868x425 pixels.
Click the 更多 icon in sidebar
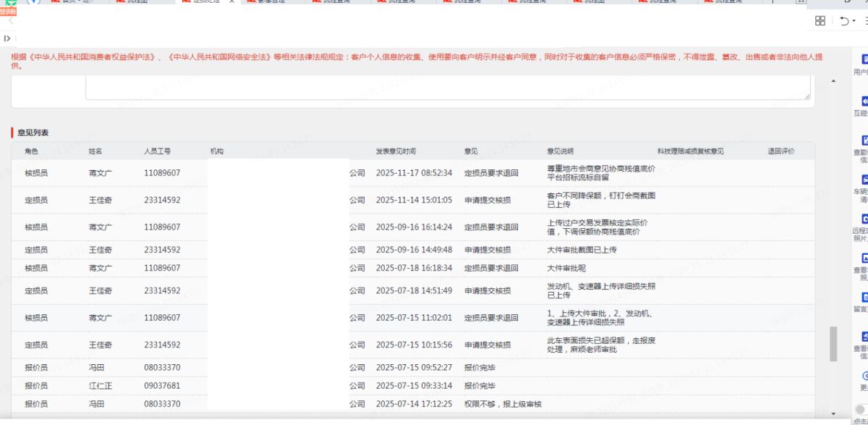tap(864, 376)
